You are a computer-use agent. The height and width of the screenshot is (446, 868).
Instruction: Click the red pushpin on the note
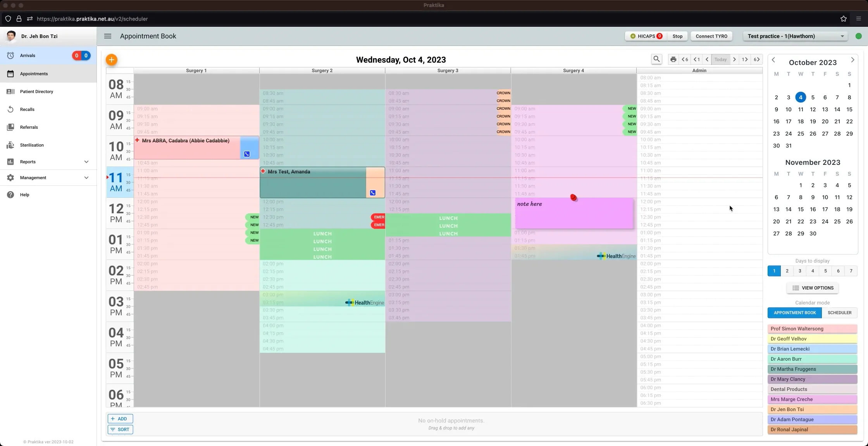tap(573, 198)
